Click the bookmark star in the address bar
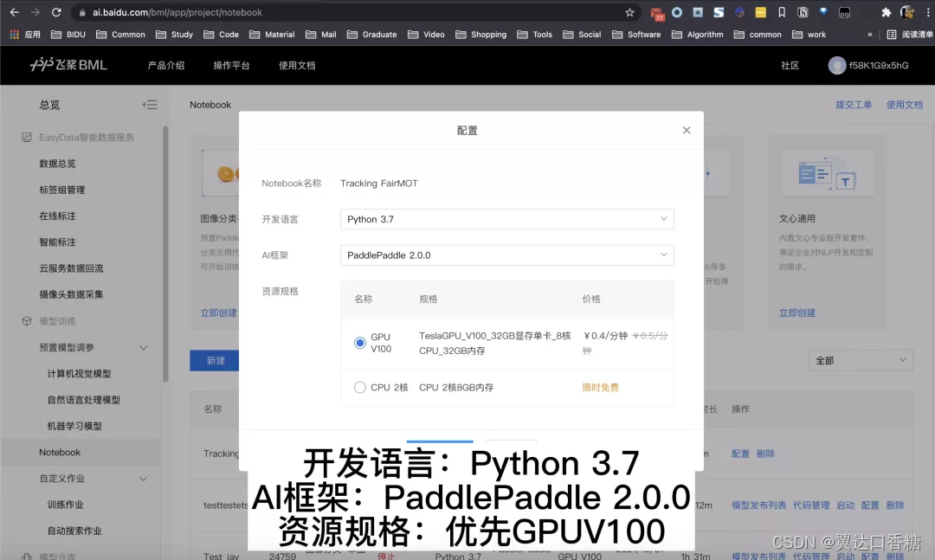Viewport: 935px width, 560px height. tap(630, 12)
